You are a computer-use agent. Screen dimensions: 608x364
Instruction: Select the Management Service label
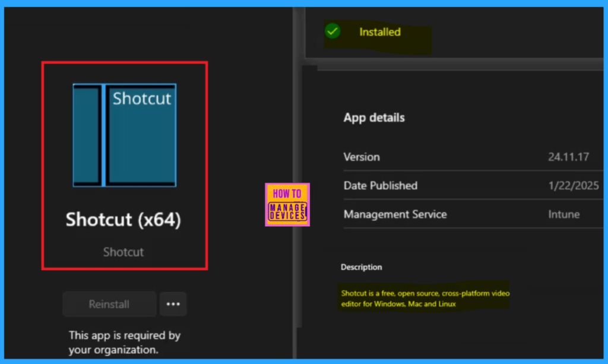point(395,214)
